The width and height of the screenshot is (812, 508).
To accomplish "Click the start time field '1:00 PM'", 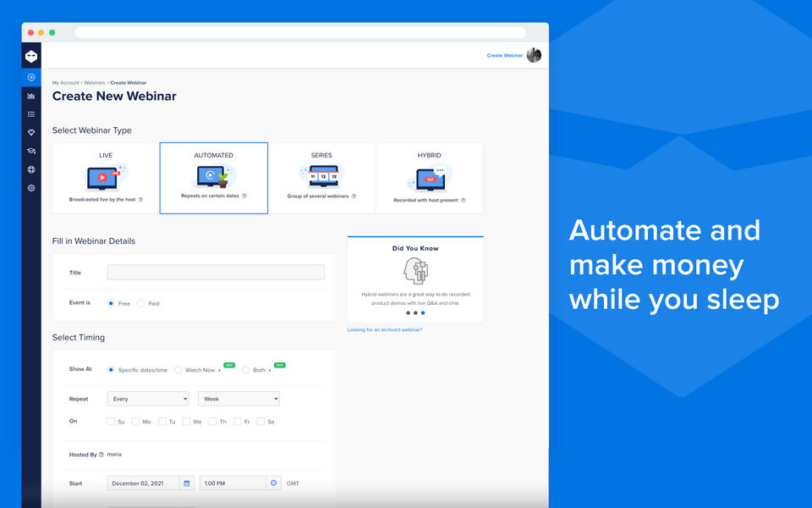I will (x=233, y=483).
